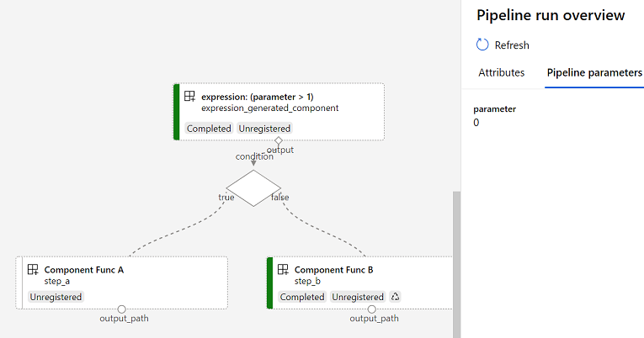Click the Component Func B grid icon
The image size is (644, 338).
(x=283, y=270)
